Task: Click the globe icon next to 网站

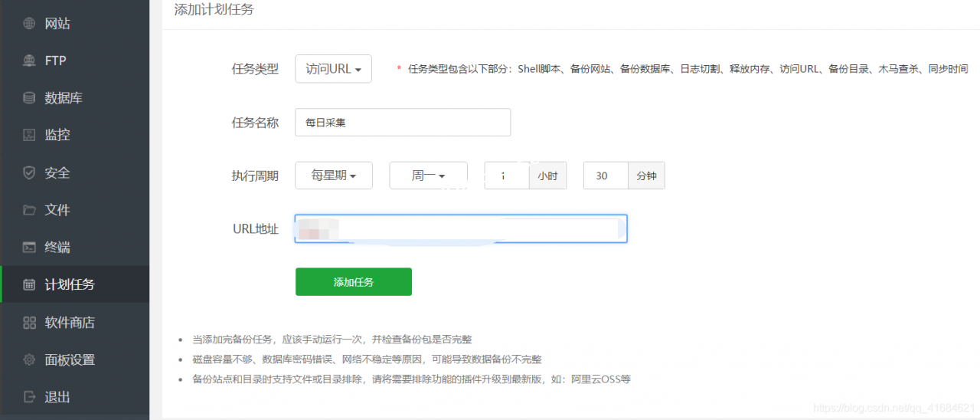Action: coord(29,23)
